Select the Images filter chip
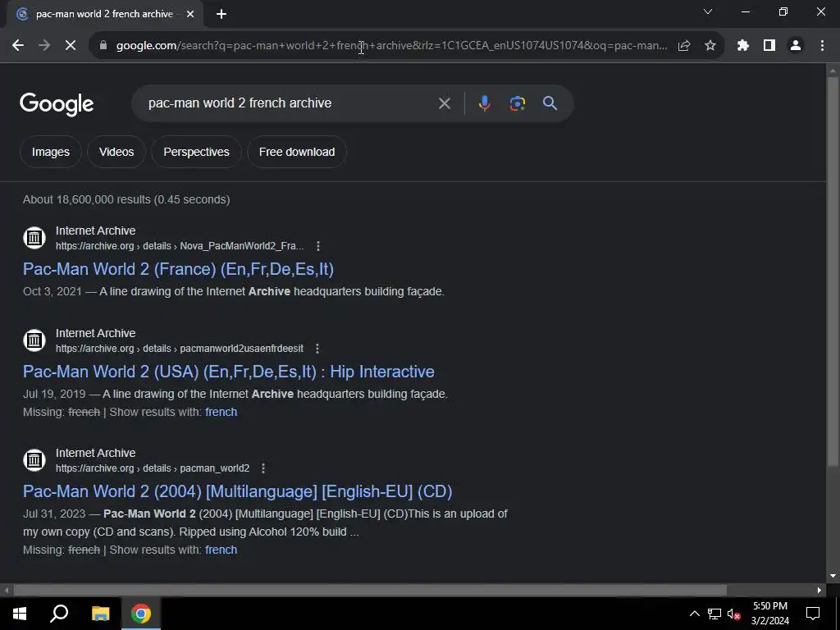 (x=50, y=152)
